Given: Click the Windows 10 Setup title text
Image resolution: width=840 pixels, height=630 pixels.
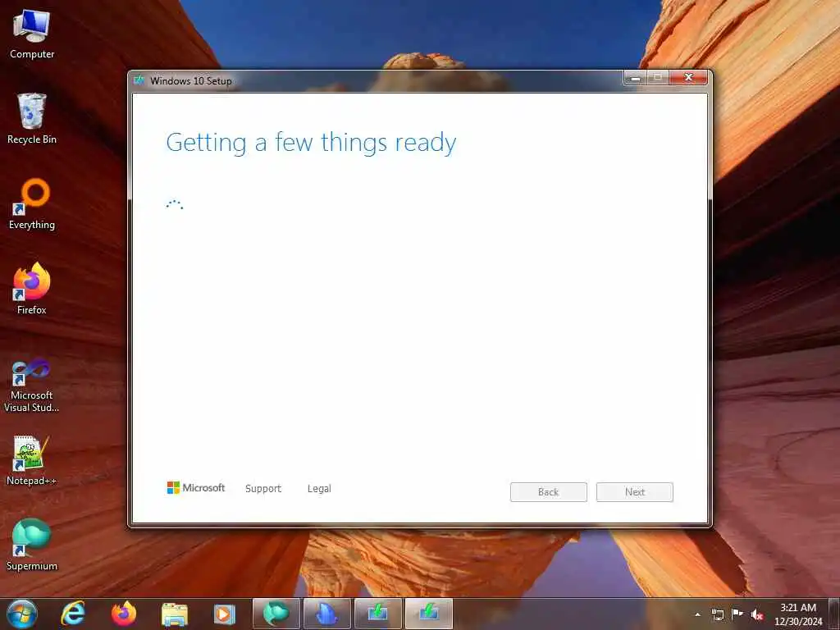Looking at the screenshot, I should (190, 81).
